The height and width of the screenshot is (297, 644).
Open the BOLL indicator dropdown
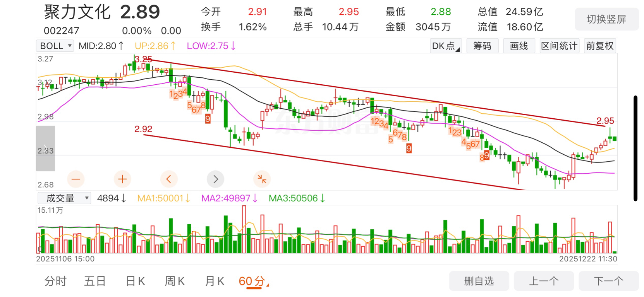pos(55,46)
